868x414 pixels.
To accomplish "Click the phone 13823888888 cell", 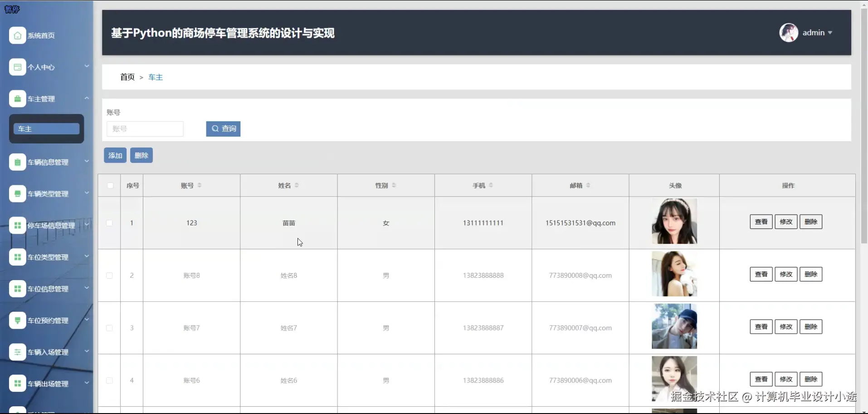I will 483,276.
